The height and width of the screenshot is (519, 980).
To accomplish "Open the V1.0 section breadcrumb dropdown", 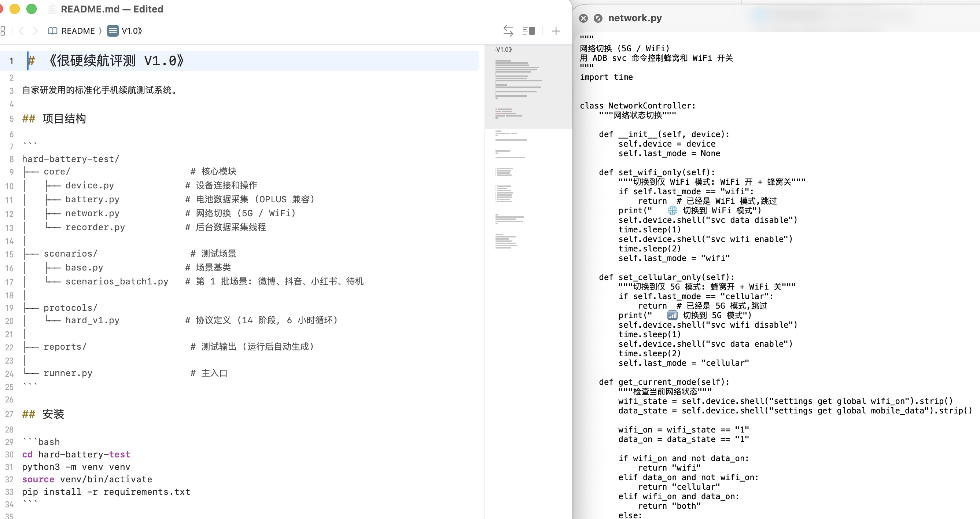I will pos(131,31).
